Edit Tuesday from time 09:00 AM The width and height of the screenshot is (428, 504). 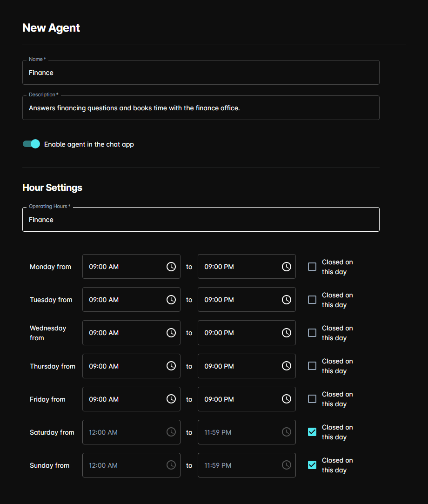131,300
